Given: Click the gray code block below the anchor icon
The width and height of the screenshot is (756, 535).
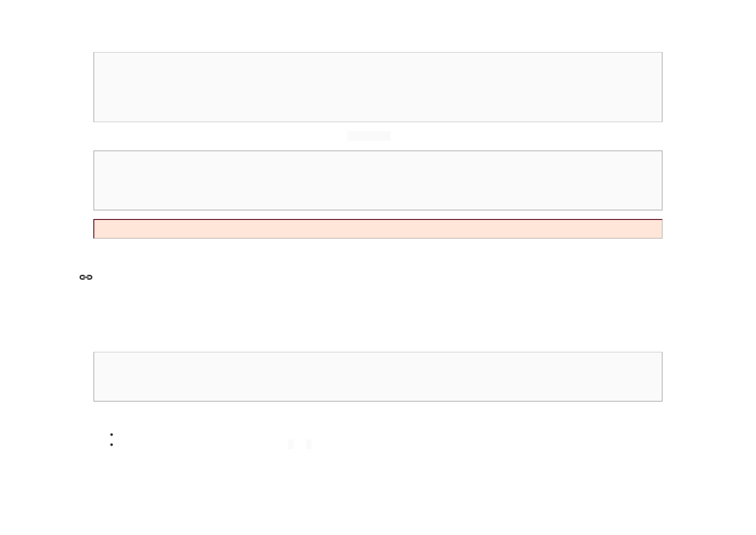Looking at the screenshot, I should click(378, 377).
